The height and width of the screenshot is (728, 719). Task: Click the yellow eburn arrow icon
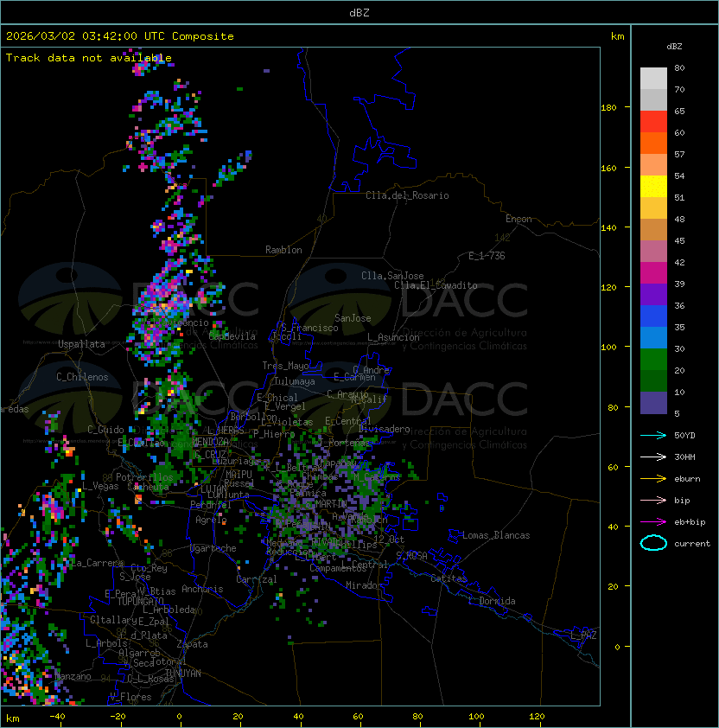[653, 479]
